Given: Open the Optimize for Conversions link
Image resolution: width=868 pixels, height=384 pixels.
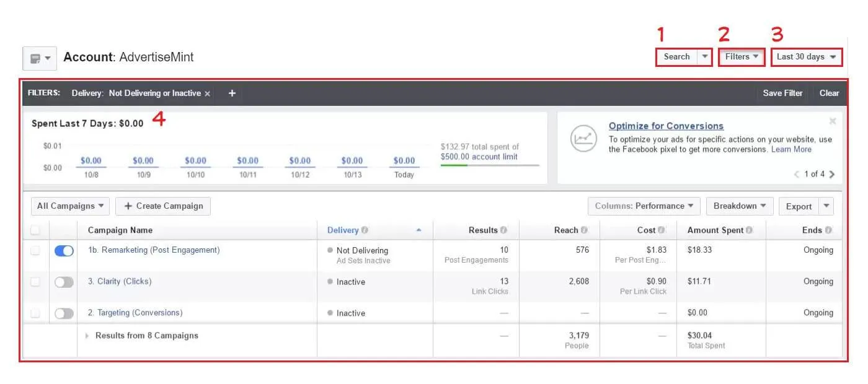Looking at the screenshot, I should (665, 126).
